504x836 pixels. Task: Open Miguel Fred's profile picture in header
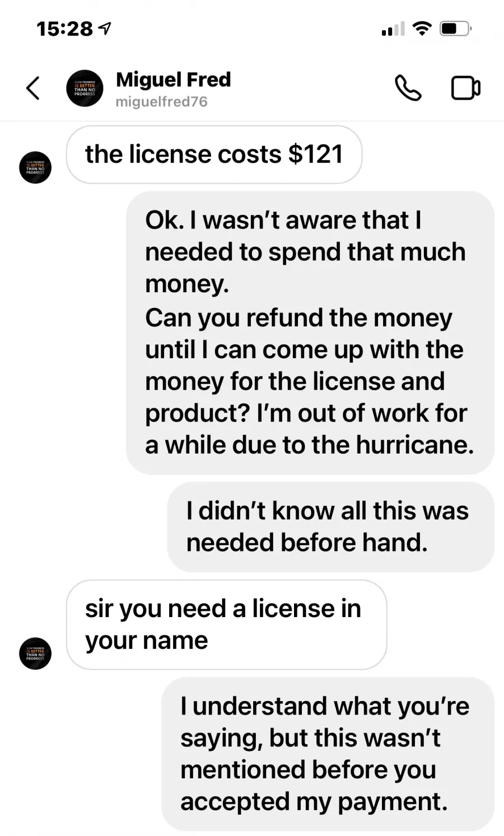point(85,88)
